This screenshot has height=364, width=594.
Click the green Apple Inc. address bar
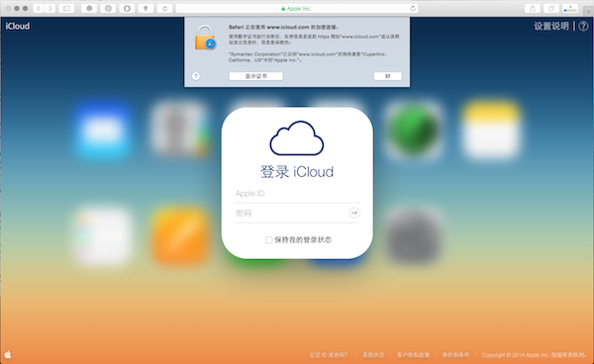tap(297, 8)
